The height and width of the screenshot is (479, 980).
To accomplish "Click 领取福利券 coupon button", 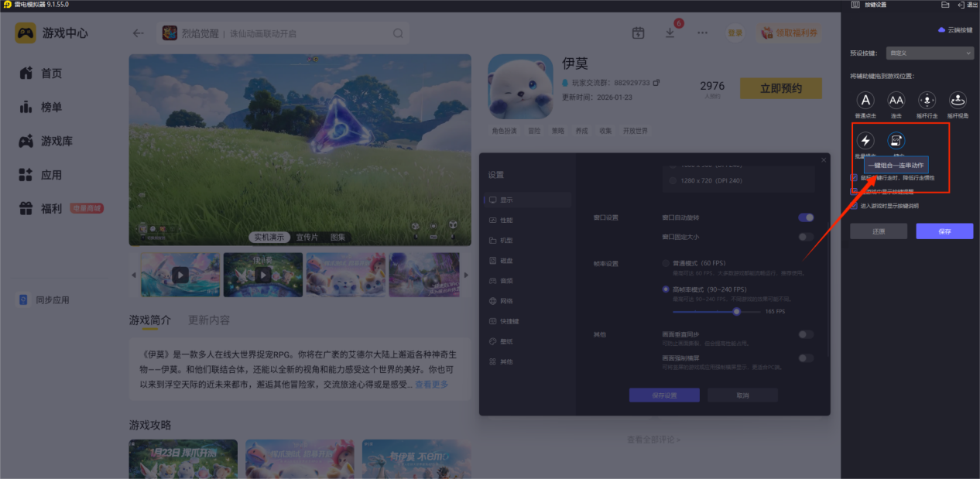I will [789, 33].
